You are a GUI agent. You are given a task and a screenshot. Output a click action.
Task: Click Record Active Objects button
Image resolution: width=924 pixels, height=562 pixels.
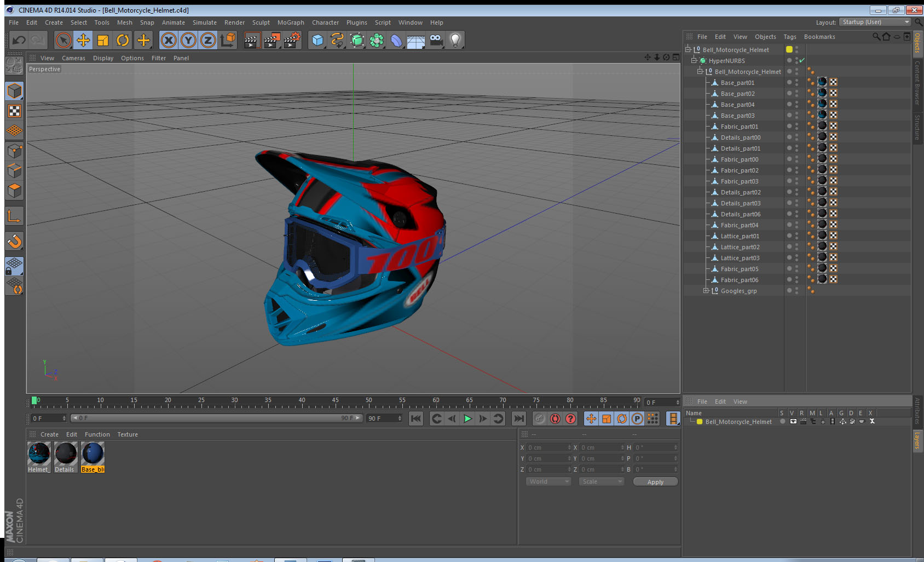pos(540,418)
